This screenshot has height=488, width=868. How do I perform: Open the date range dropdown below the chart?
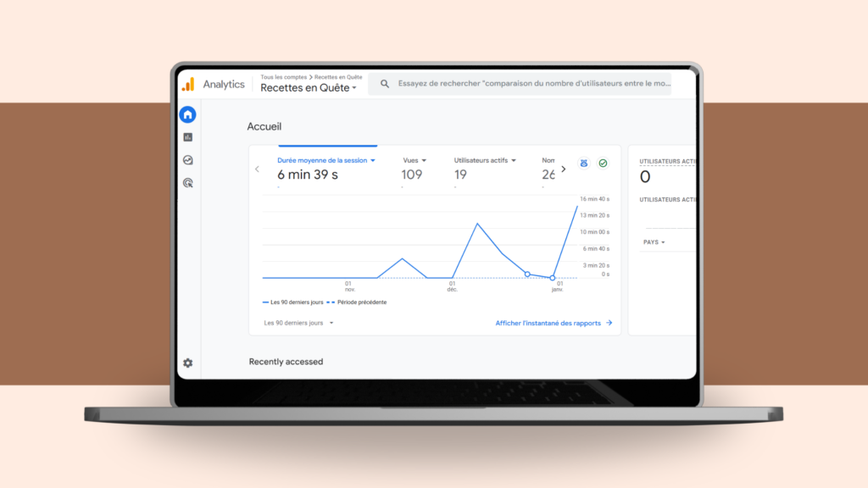[298, 323]
